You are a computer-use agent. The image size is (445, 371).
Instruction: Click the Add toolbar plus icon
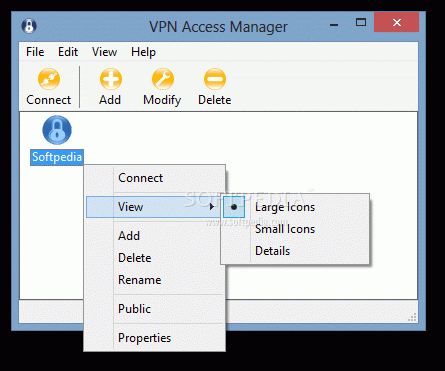click(x=111, y=79)
